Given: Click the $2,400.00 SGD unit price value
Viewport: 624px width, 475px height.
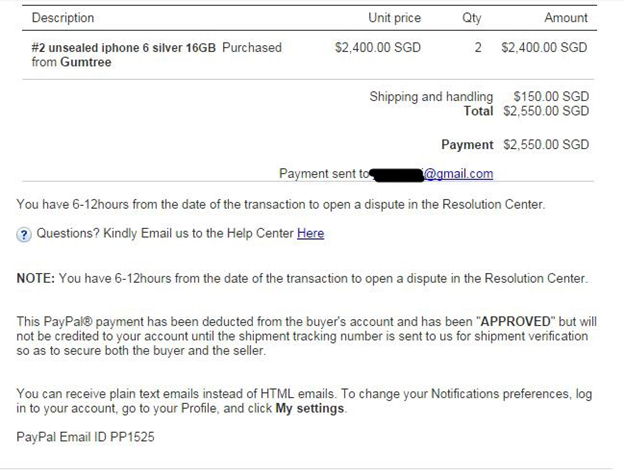Looking at the screenshot, I should 378,47.
